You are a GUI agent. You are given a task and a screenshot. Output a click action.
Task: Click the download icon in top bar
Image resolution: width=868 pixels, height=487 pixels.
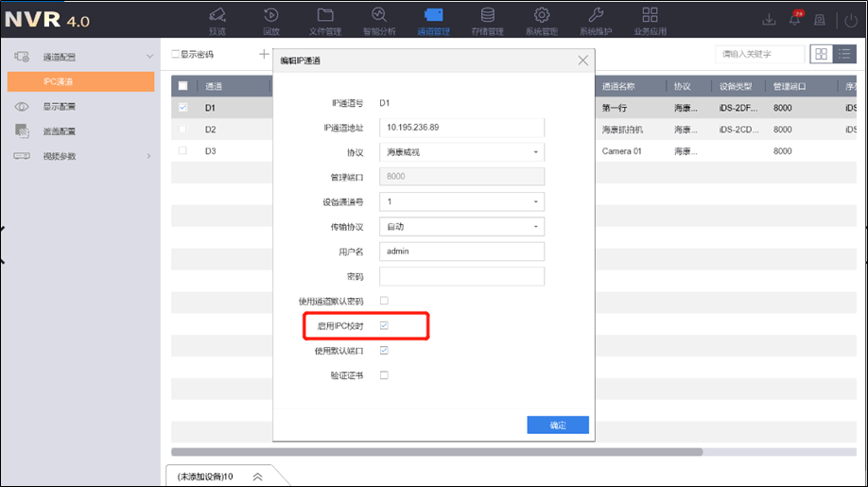point(769,20)
